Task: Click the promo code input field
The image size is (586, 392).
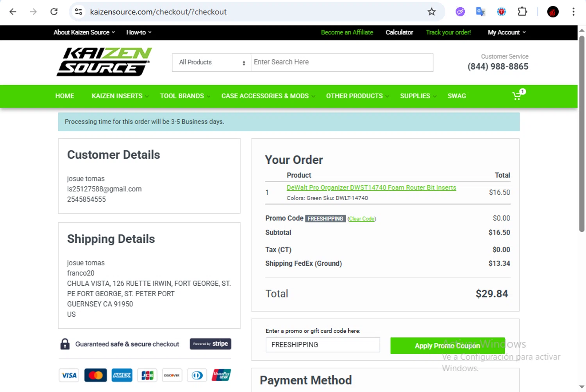Action: click(323, 345)
